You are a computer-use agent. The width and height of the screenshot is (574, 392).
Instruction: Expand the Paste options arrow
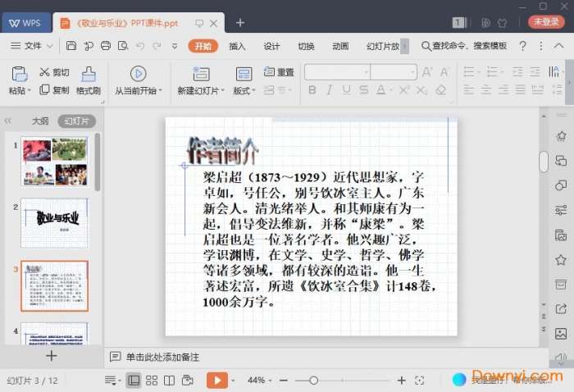[x=30, y=90]
